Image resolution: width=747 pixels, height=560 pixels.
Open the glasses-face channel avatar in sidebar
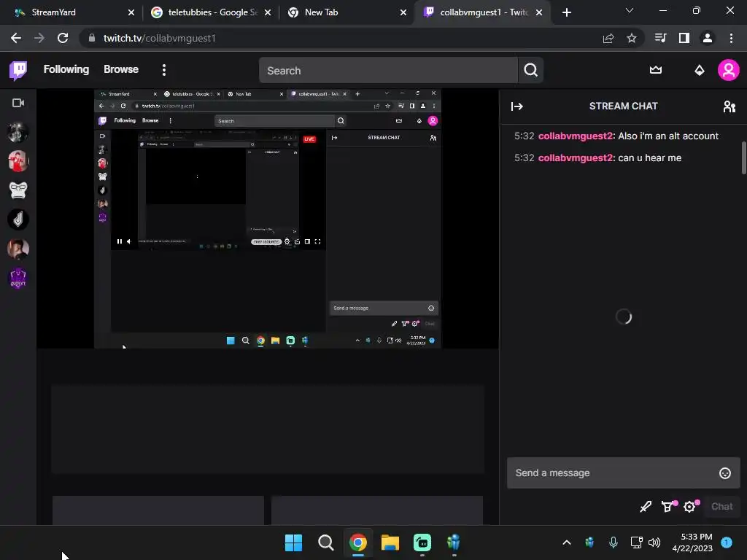point(18,190)
